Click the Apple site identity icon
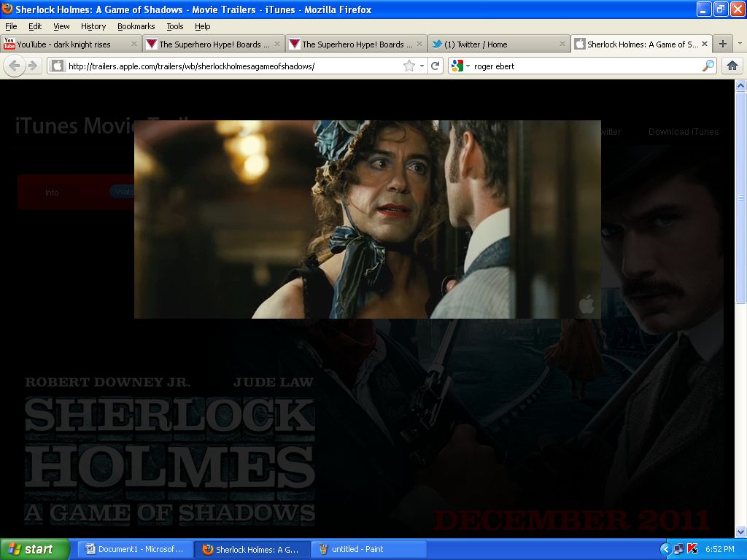The height and width of the screenshot is (560, 747). pyautogui.click(x=57, y=66)
